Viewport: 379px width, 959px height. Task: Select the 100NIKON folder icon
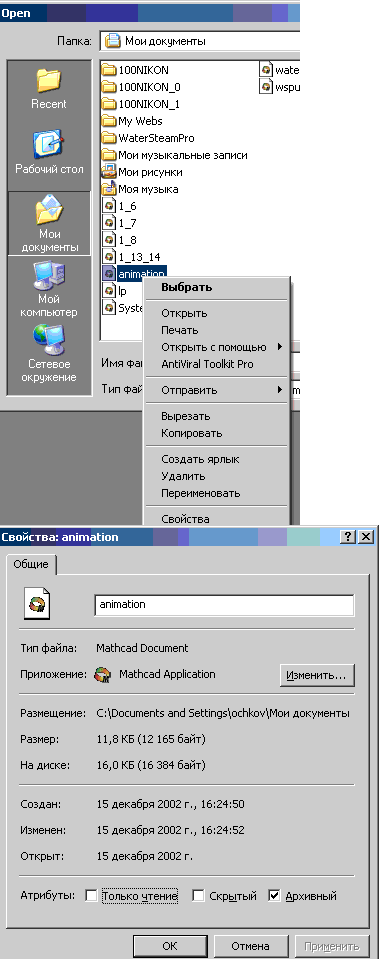(x=109, y=70)
